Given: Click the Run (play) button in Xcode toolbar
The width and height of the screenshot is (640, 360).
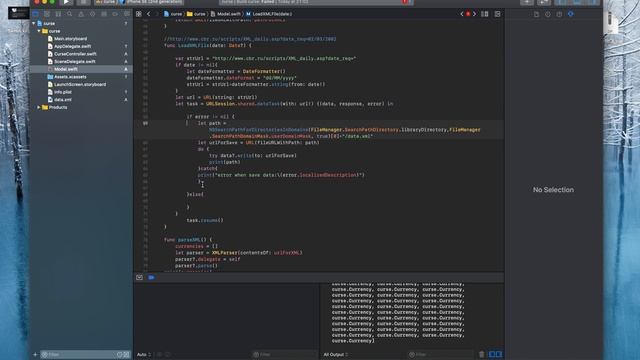Looking at the screenshot, I should click(66, 2).
